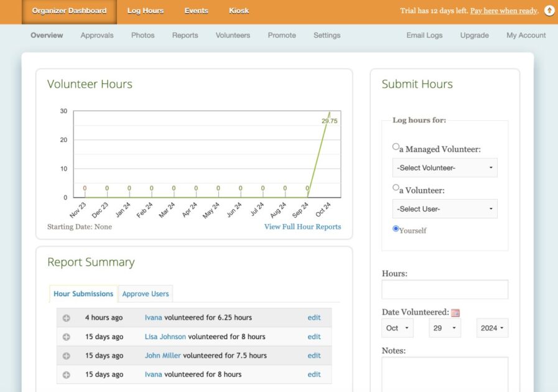Open the '-Select Volunteer-' dropdown
The width and height of the screenshot is (558, 392).
pos(444,167)
